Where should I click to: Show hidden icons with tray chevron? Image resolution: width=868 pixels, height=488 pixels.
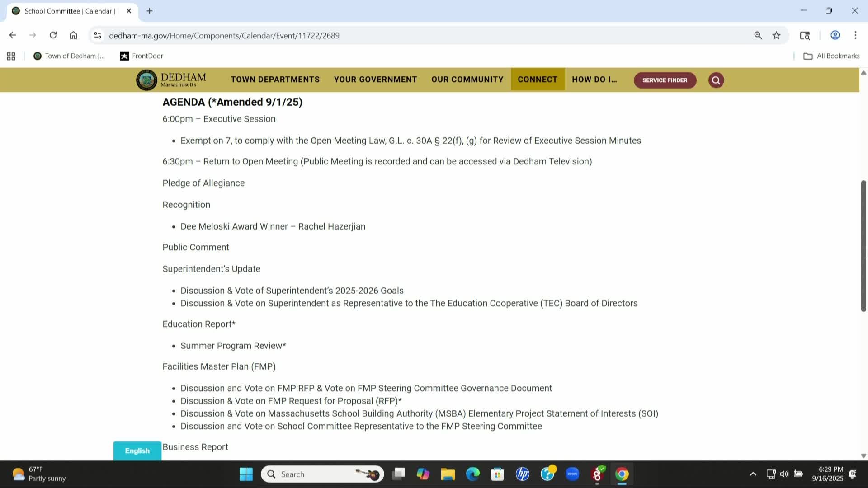753,474
